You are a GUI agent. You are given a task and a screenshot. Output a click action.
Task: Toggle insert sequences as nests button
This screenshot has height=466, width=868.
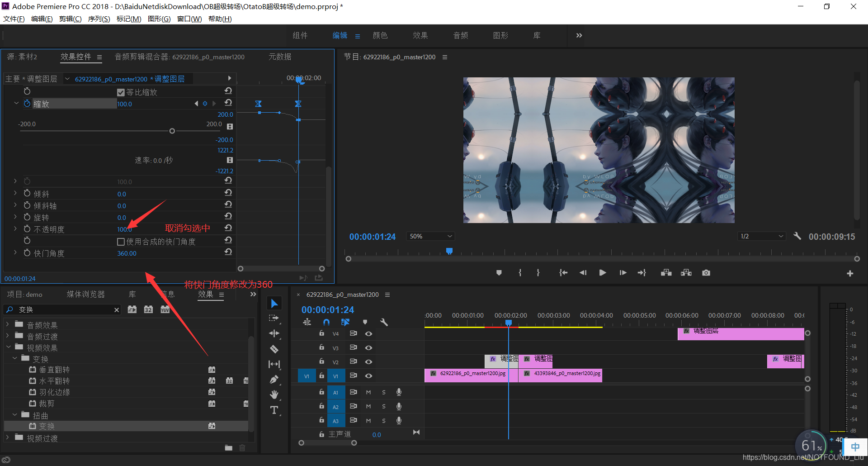(307, 322)
